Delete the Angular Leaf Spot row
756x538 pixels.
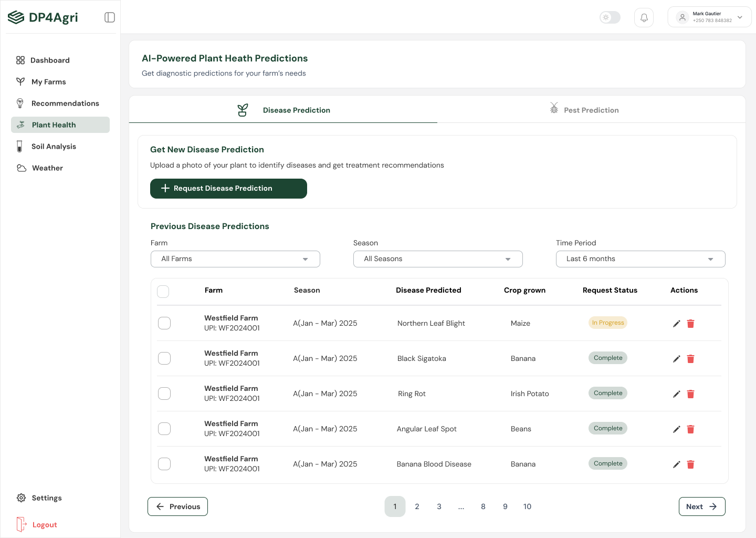(x=691, y=429)
